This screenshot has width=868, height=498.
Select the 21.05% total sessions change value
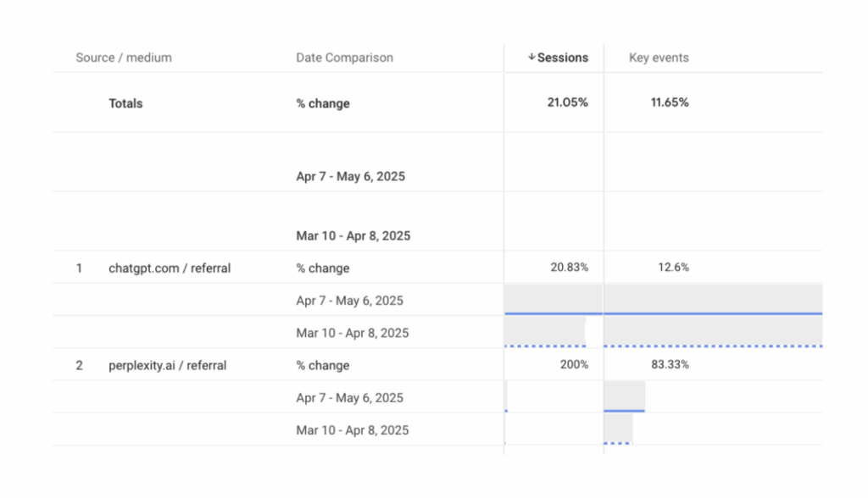click(567, 102)
